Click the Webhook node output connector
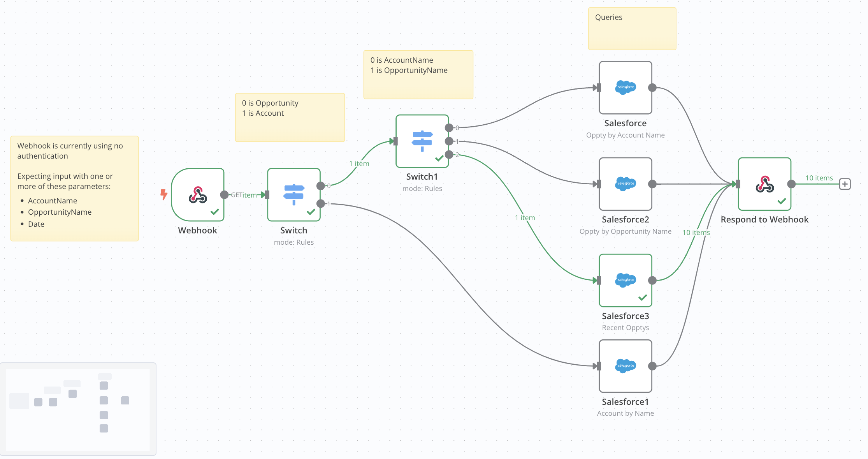 click(x=224, y=195)
